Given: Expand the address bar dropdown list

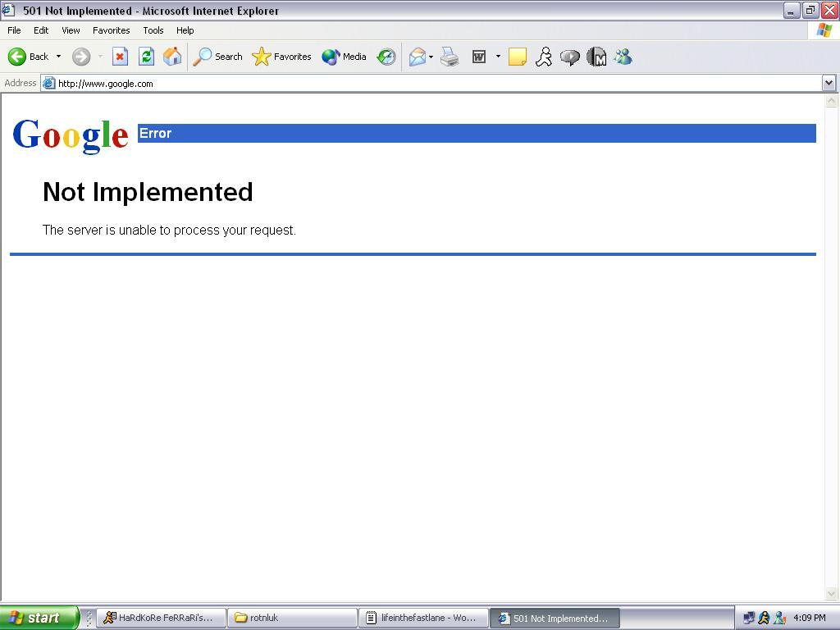Looking at the screenshot, I should [829, 83].
